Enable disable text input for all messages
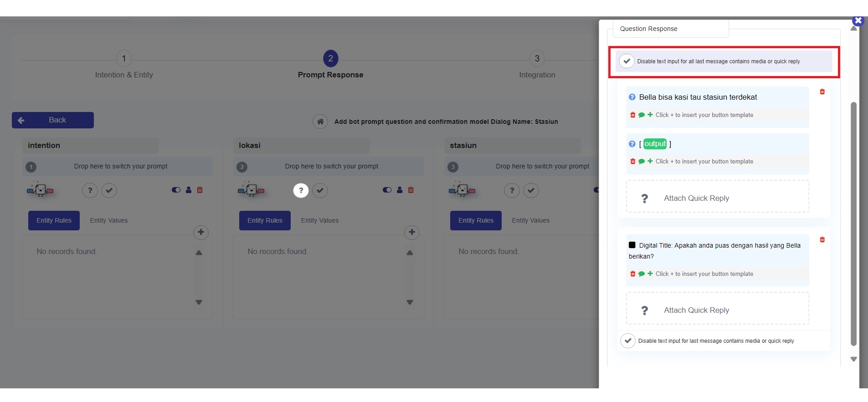868x402 pixels. (x=627, y=61)
